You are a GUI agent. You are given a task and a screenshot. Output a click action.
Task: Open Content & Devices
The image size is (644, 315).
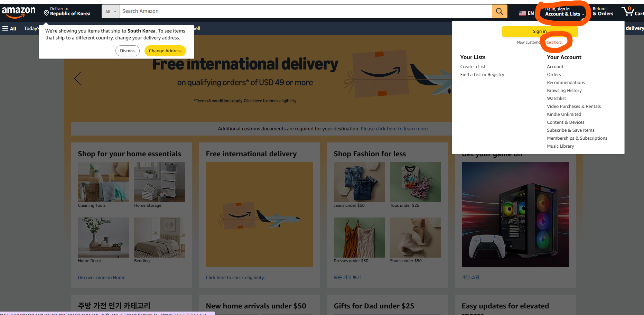[x=566, y=122]
